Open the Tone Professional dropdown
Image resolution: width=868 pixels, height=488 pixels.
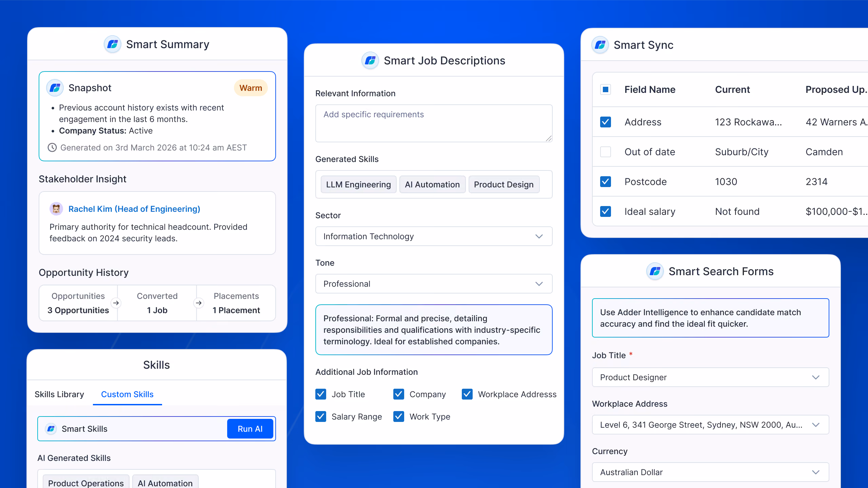[x=434, y=284]
